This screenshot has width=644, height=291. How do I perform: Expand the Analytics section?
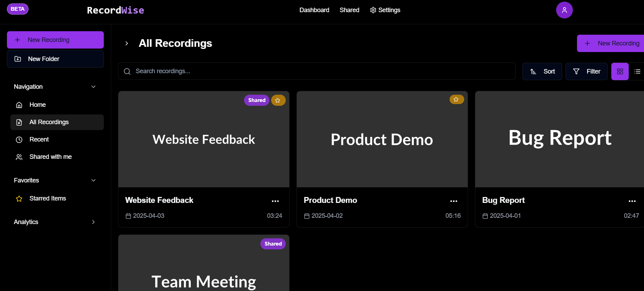pos(55,222)
